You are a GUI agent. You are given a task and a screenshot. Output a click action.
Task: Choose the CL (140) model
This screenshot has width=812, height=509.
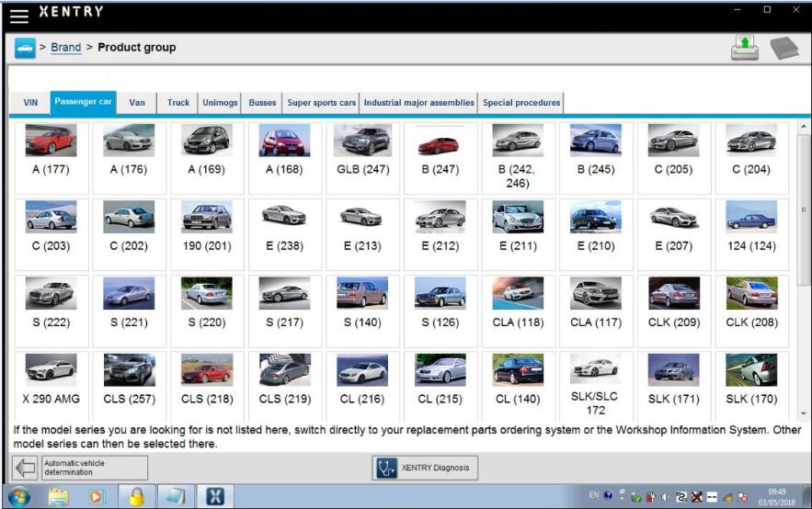pyautogui.click(x=518, y=386)
